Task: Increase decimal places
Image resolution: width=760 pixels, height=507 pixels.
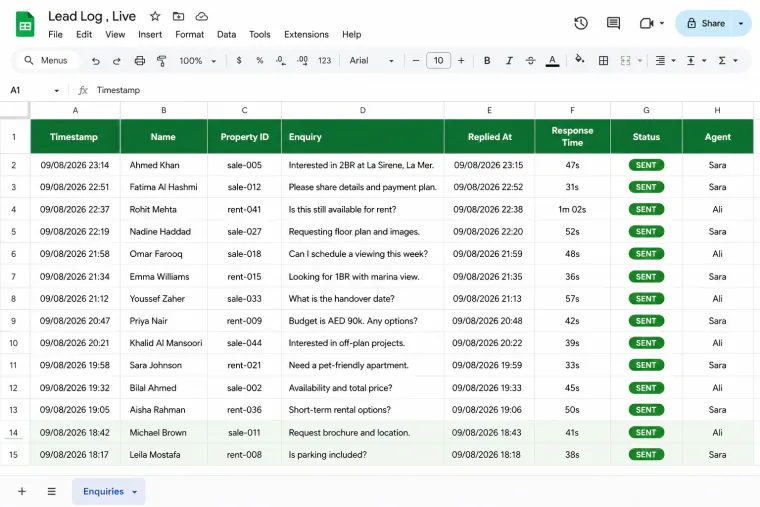Action: tap(302, 61)
